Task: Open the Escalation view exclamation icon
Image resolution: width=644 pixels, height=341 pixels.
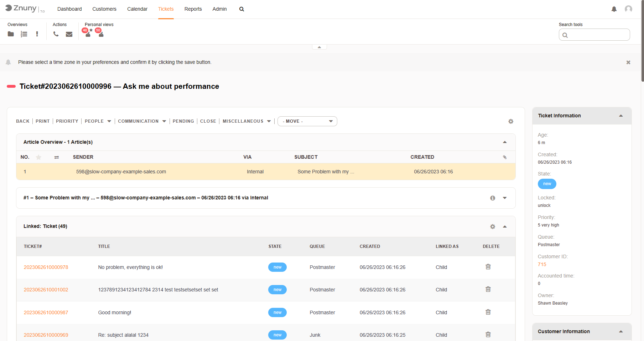Action: [x=37, y=34]
